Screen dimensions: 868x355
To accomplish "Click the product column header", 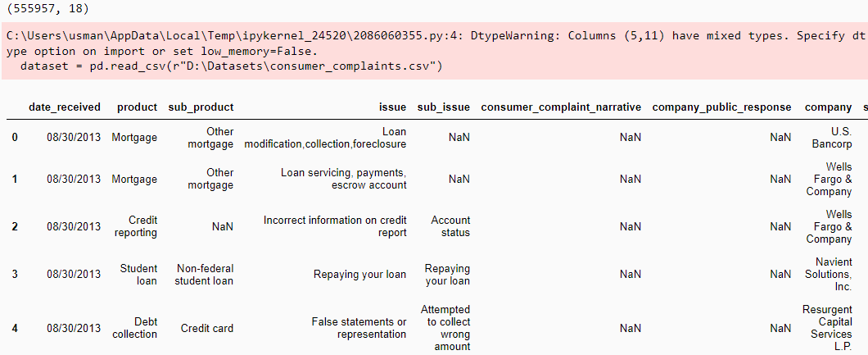I will click(137, 107).
